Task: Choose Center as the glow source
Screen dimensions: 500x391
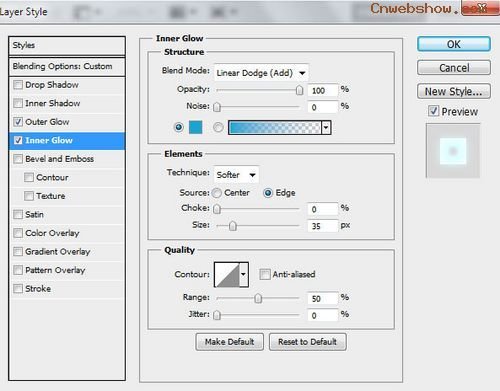Action: pos(217,193)
